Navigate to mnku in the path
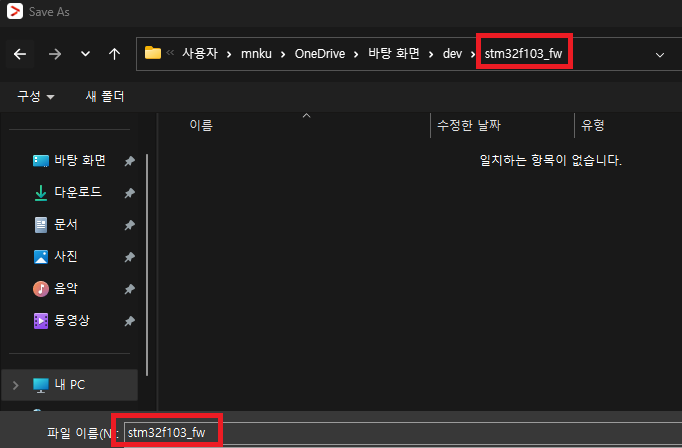The width and height of the screenshot is (682, 448). click(256, 53)
